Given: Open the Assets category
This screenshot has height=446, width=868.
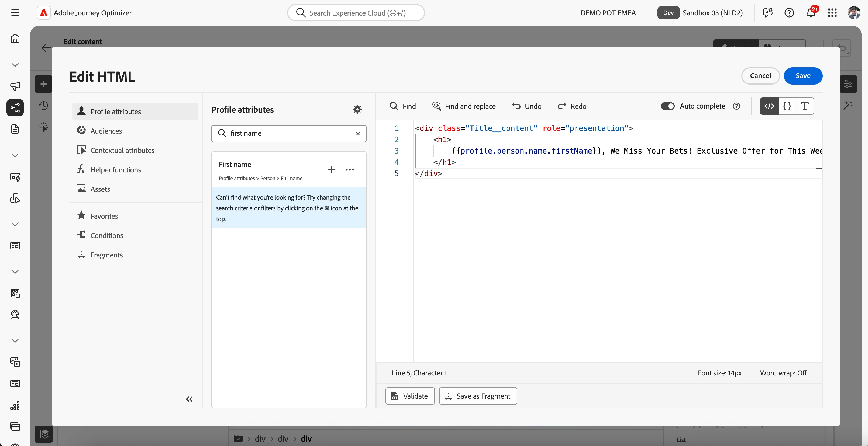Looking at the screenshot, I should tap(135, 189).
